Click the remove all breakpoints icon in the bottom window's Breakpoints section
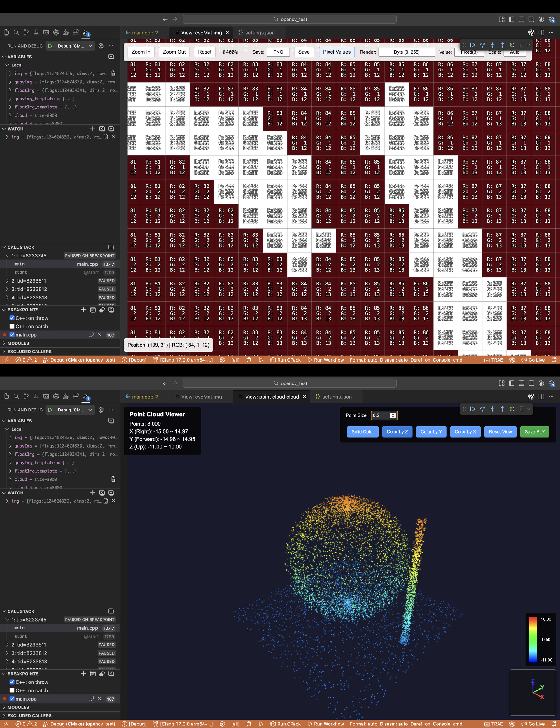 [111, 674]
